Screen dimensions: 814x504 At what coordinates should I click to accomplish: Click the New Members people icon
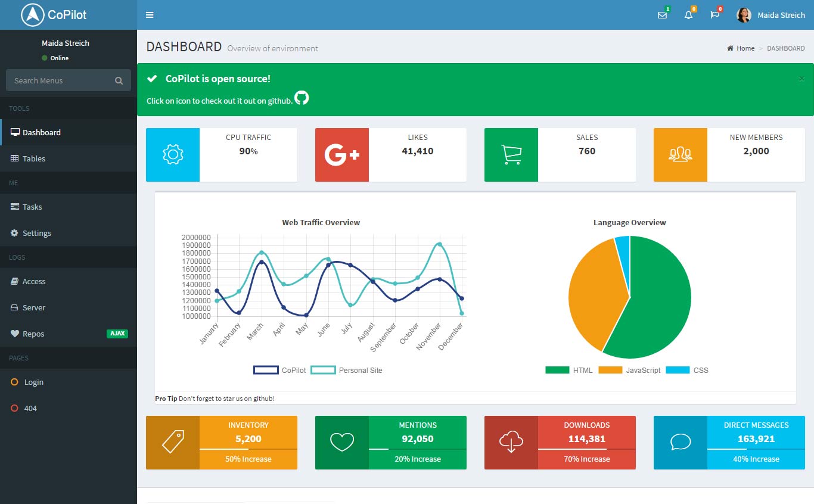tap(681, 155)
